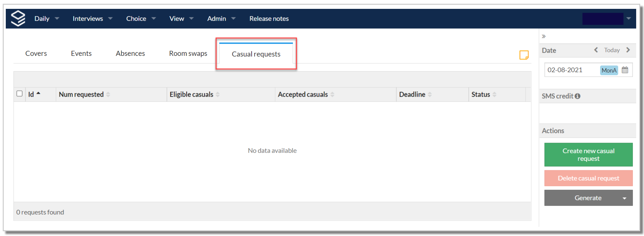The height and width of the screenshot is (236, 644).
Task: Collapse the sidebar with double chevron
Action: (544, 36)
